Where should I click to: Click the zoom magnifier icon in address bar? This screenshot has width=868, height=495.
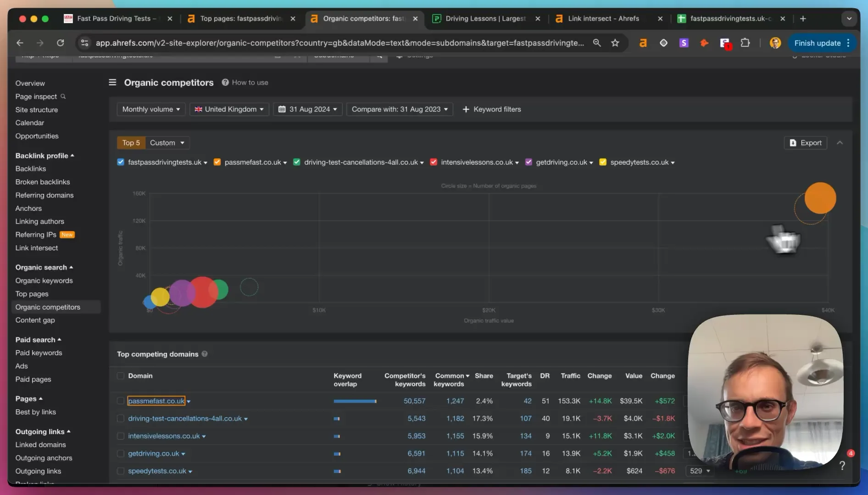click(597, 43)
